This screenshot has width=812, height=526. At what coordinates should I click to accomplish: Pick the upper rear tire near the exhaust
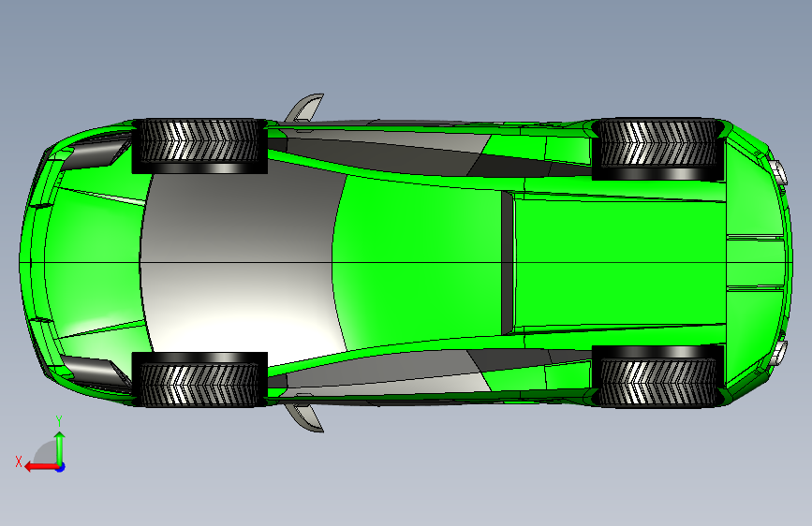[x=657, y=149]
